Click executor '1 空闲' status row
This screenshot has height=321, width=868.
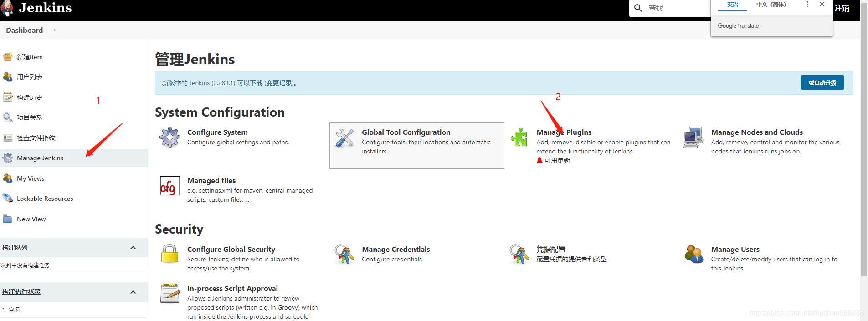tap(74, 310)
